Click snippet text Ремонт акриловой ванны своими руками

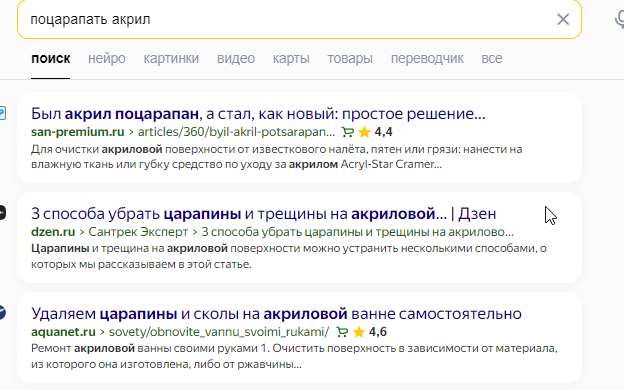pyautogui.click(x=294, y=356)
